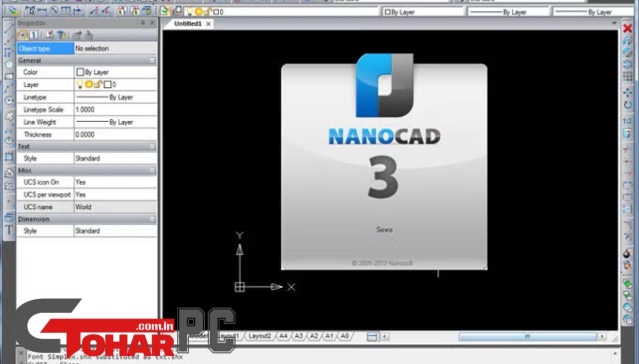Click the red X Erase tool
Image resolution: width=639 pixels, height=364 pixels.
(628, 28)
